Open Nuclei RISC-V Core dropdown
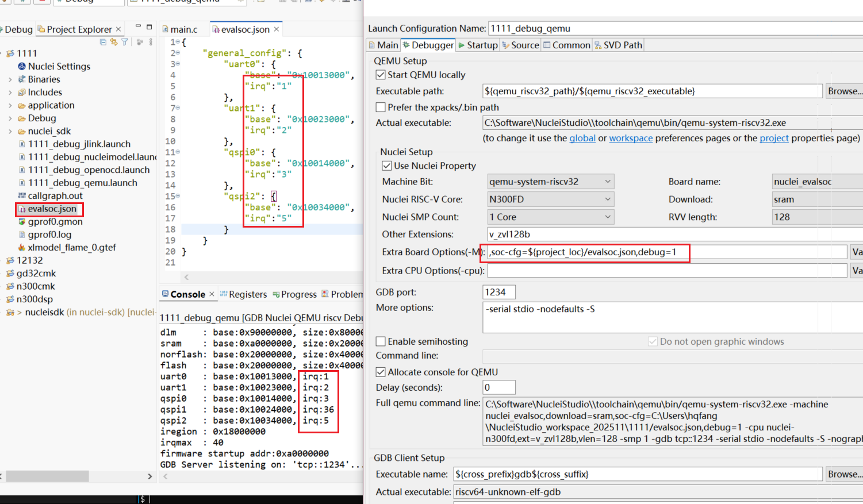The height and width of the screenshot is (504, 863). 550,199
